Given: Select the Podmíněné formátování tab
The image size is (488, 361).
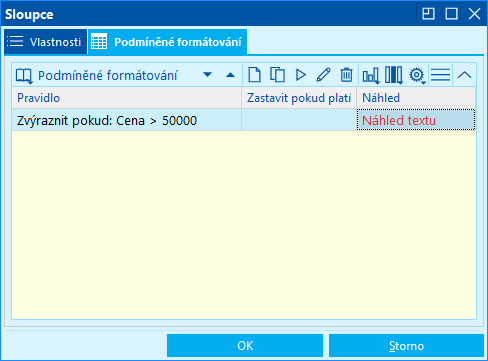Looking at the screenshot, I should pyautogui.click(x=167, y=42).
